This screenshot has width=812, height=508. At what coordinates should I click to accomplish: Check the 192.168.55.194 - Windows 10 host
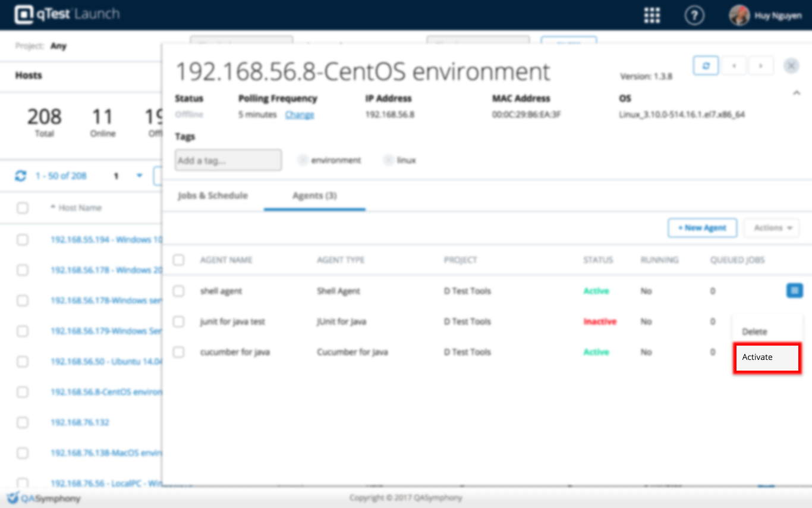pyautogui.click(x=23, y=240)
